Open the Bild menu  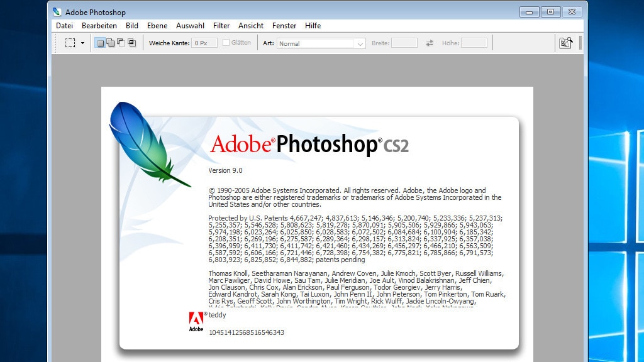[132, 25]
